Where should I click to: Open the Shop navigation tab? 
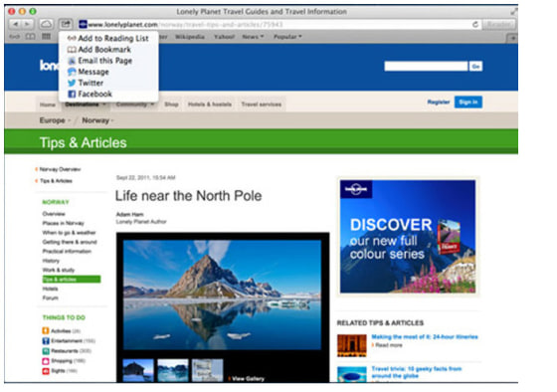[171, 104]
